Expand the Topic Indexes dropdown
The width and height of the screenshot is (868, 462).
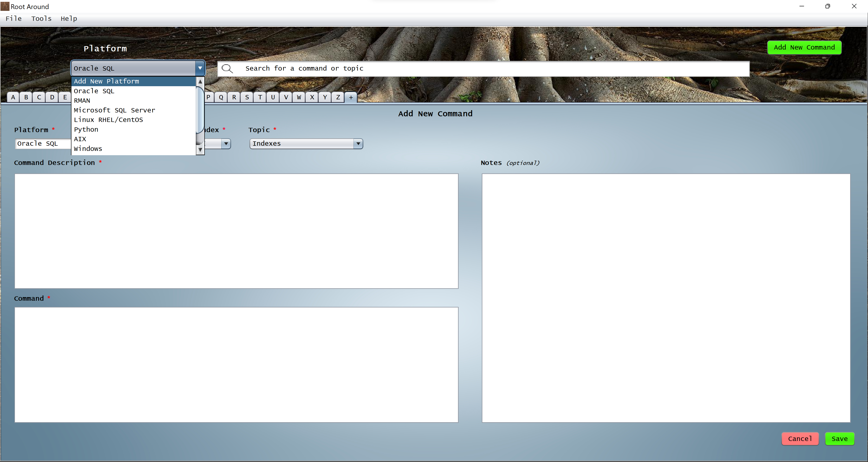(x=358, y=144)
